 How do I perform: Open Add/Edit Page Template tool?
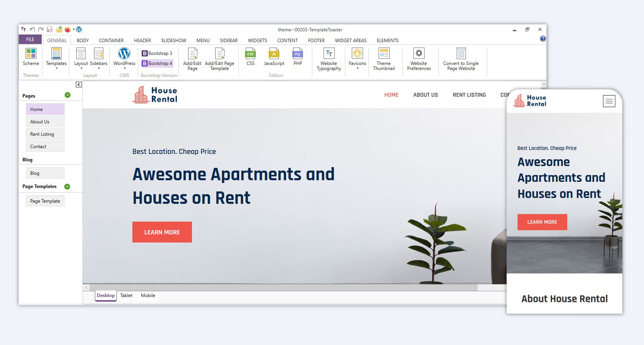point(219,59)
